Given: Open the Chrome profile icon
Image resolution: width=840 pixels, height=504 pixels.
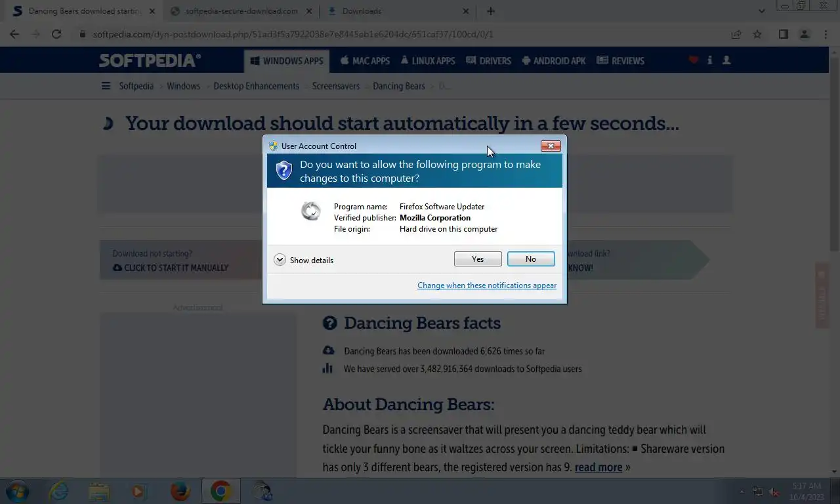Looking at the screenshot, I should [805, 34].
